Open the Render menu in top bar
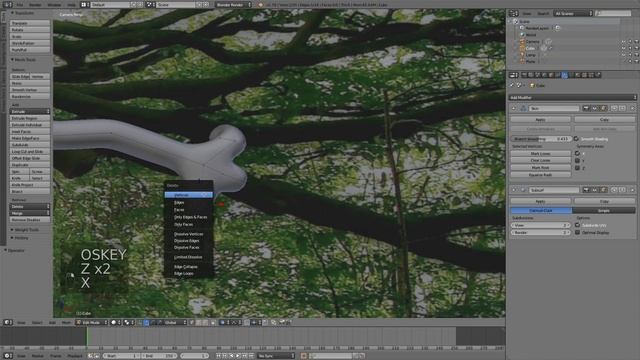This screenshot has width=640, height=360. (x=35, y=4)
